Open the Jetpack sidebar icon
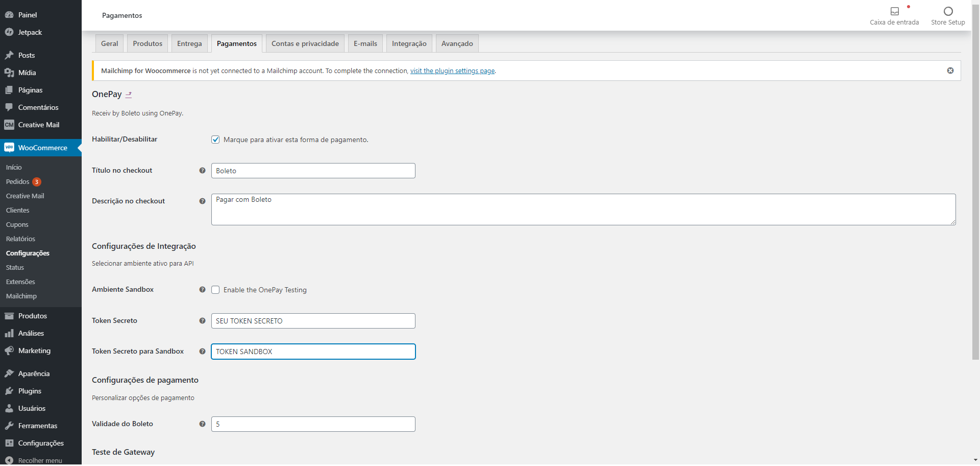The width and height of the screenshot is (980, 466). click(9, 32)
